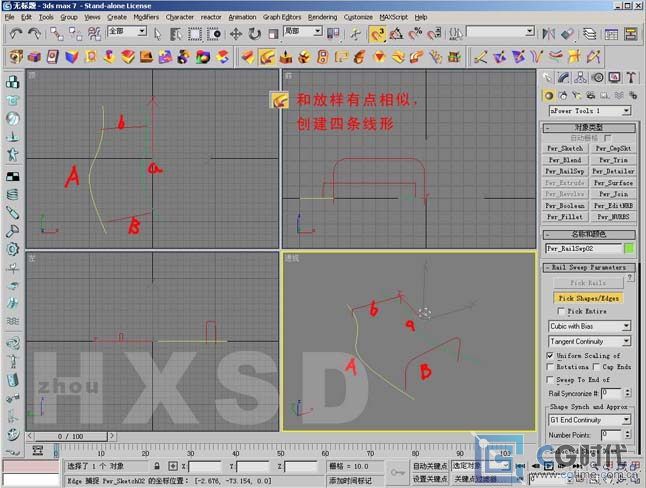
Task: Open the Hierarchy panel tab icon
Action: pos(580,77)
